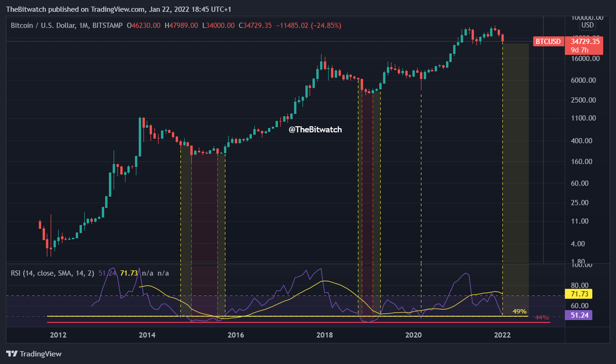Click the 25.00 price axis label
The height and width of the screenshot is (364, 616).
pyautogui.click(x=580, y=203)
